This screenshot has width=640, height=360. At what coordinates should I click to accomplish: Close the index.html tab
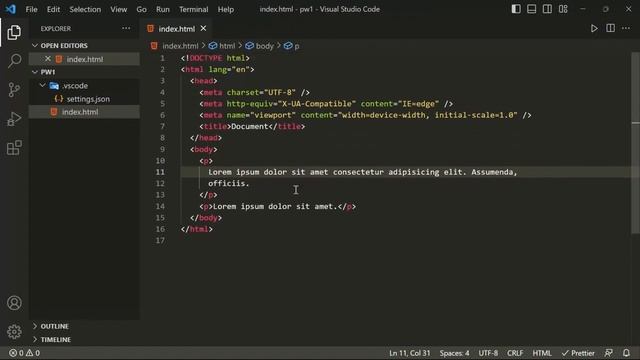point(203,28)
